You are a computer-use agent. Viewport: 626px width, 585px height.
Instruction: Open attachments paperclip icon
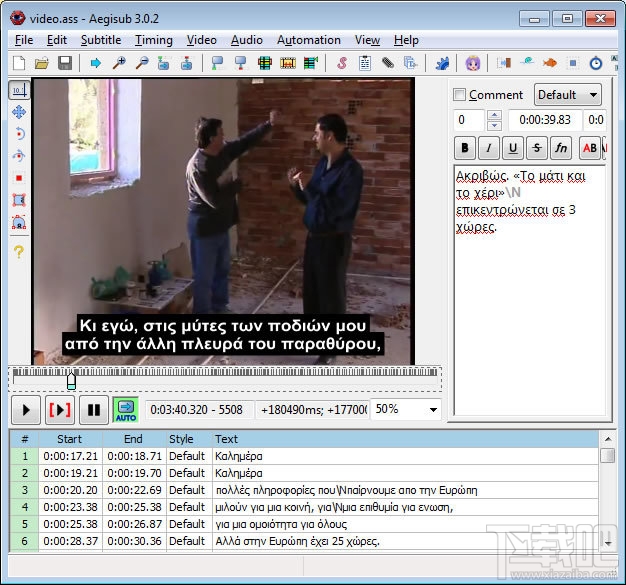pyautogui.click(x=388, y=63)
